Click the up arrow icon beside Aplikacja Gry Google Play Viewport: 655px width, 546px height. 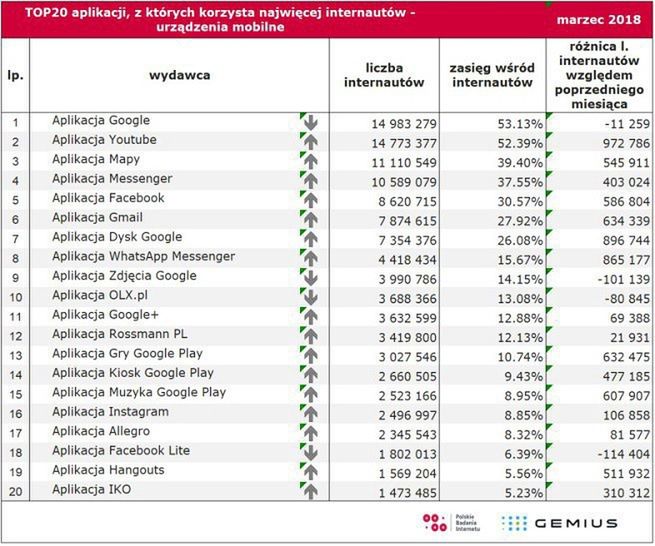point(310,356)
